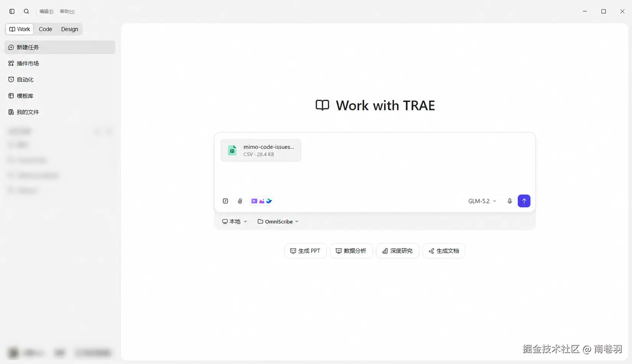Choose the 深度研究 quick action
Viewport: 632px width, 364px height.
click(x=397, y=251)
